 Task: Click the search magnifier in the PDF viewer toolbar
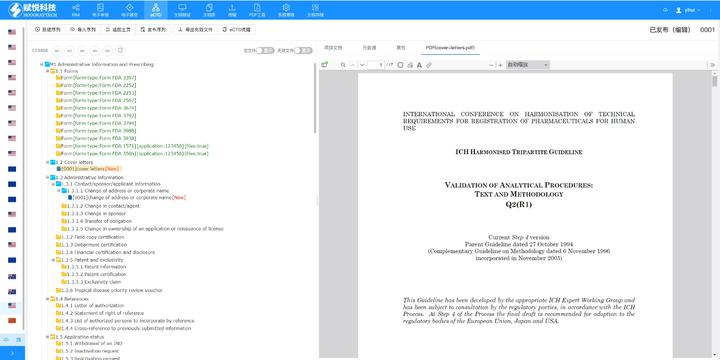343,65
